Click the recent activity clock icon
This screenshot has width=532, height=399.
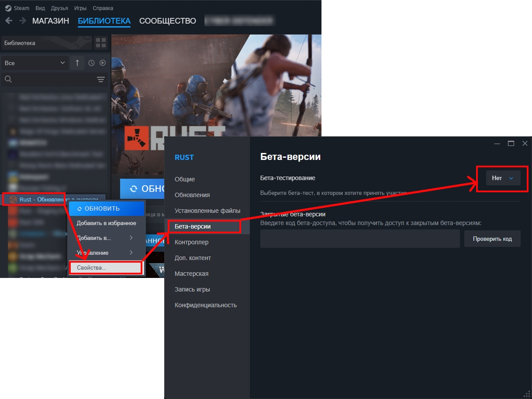[91, 63]
